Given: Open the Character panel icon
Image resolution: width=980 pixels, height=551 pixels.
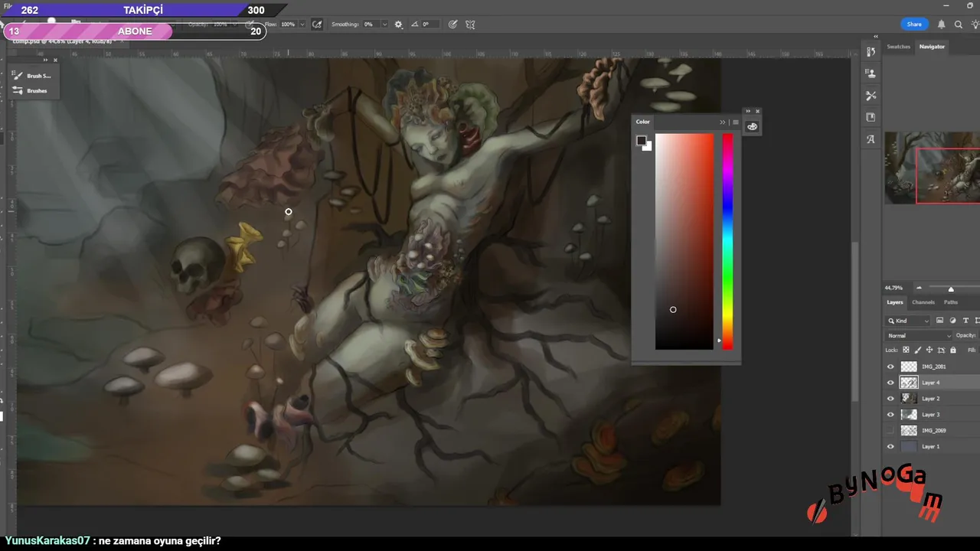Looking at the screenshot, I should coord(871,139).
